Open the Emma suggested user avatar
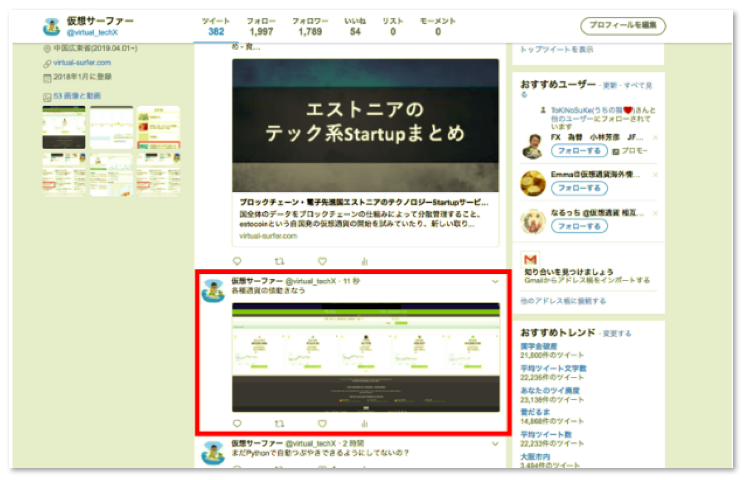 533,183
